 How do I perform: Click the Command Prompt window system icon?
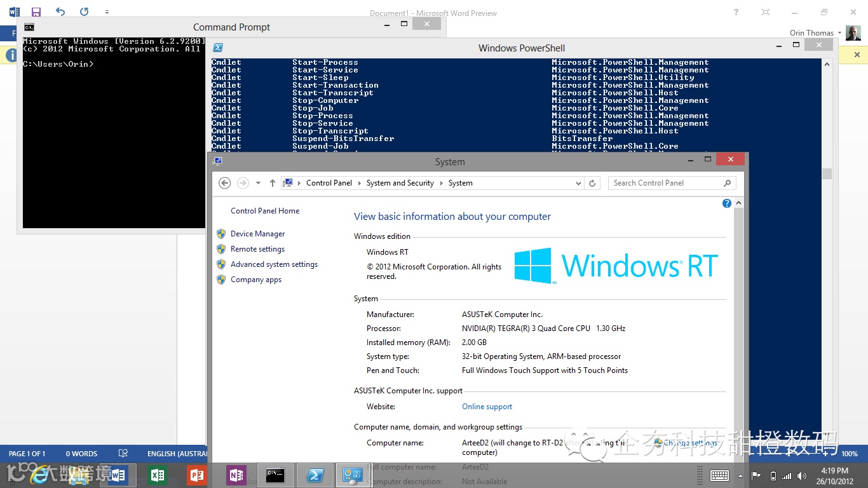(29, 27)
